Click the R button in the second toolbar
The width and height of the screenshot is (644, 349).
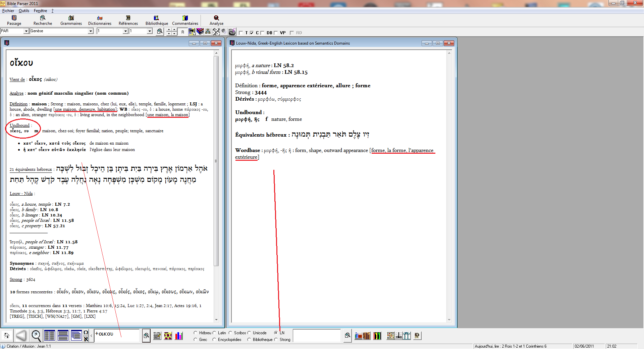click(183, 32)
